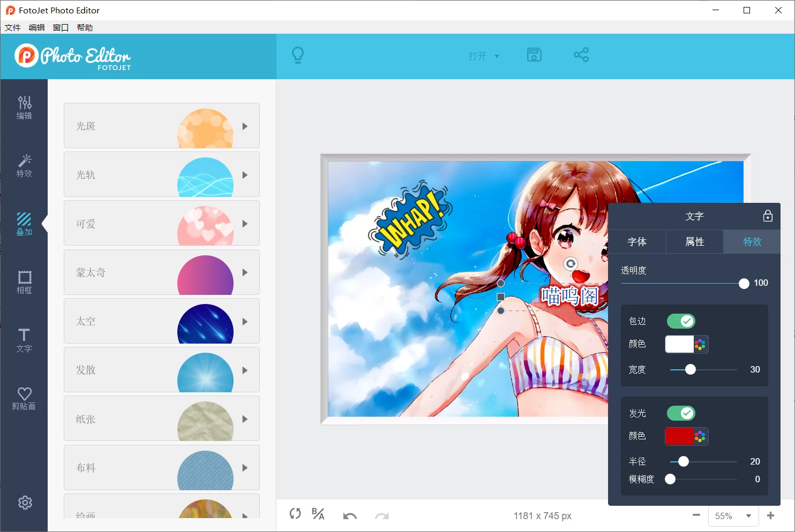Open the 文件 menu

point(13,27)
